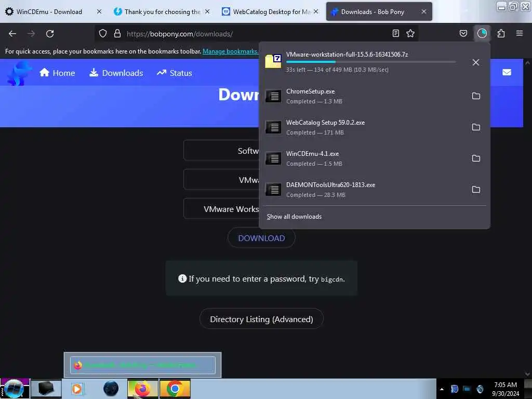Open the Windows Start orb
This screenshot has width=532, height=399.
click(14, 389)
